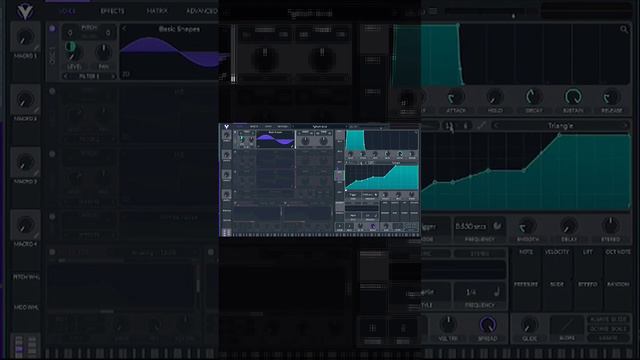Click the edit pencil on MACRO 4

click(x=36, y=236)
